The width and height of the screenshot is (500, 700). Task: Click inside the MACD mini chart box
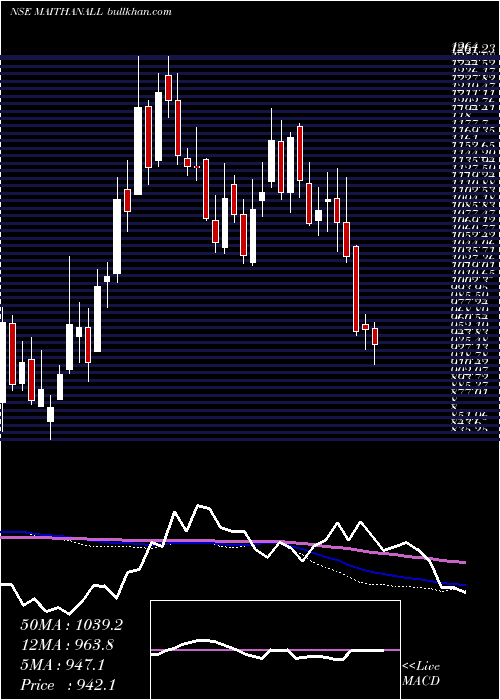pos(275,650)
